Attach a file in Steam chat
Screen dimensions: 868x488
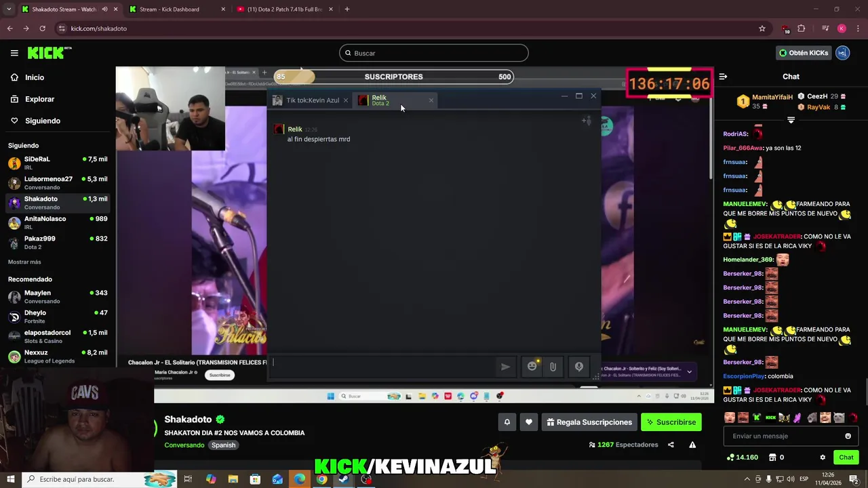(553, 367)
